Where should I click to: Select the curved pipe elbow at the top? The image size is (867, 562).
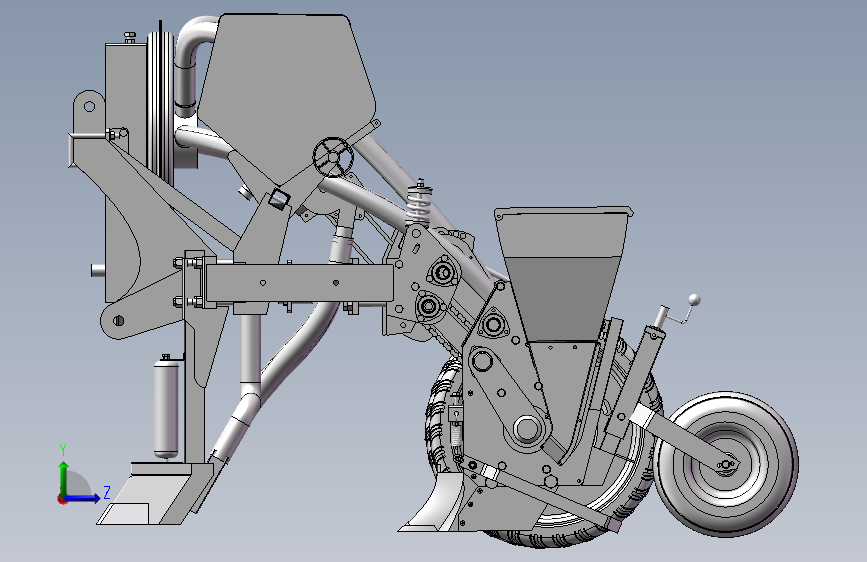click(194, 41)
